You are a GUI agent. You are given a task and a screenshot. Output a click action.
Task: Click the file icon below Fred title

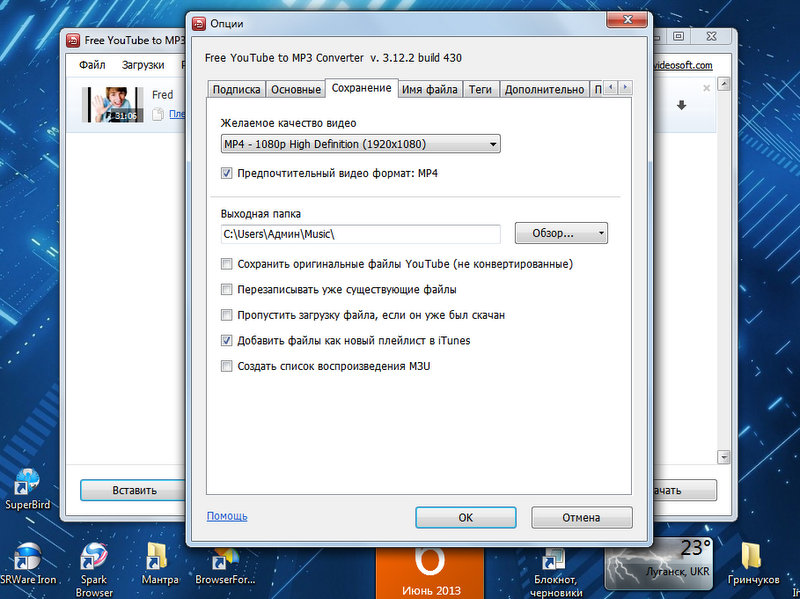click(x=158, y=114)
